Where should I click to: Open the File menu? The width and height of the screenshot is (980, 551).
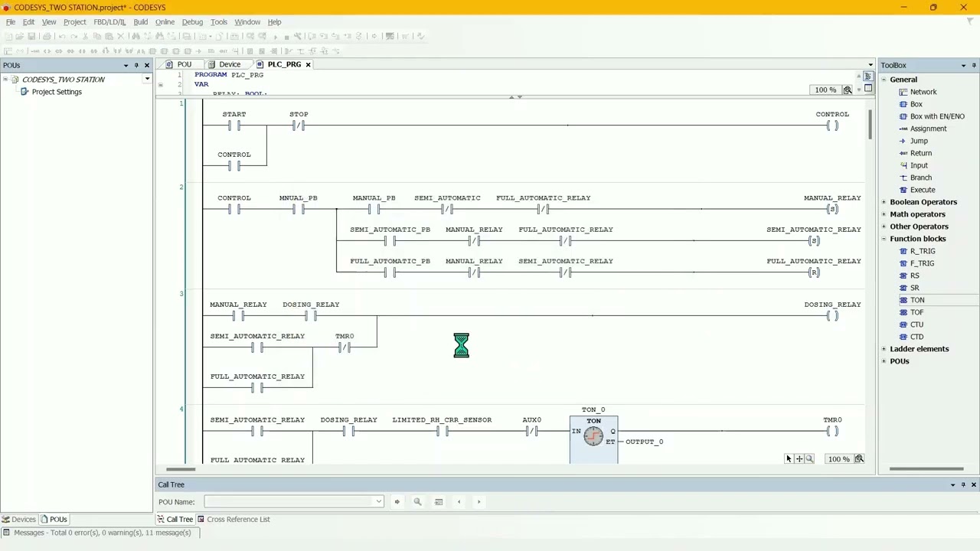(x=11, y=22)
